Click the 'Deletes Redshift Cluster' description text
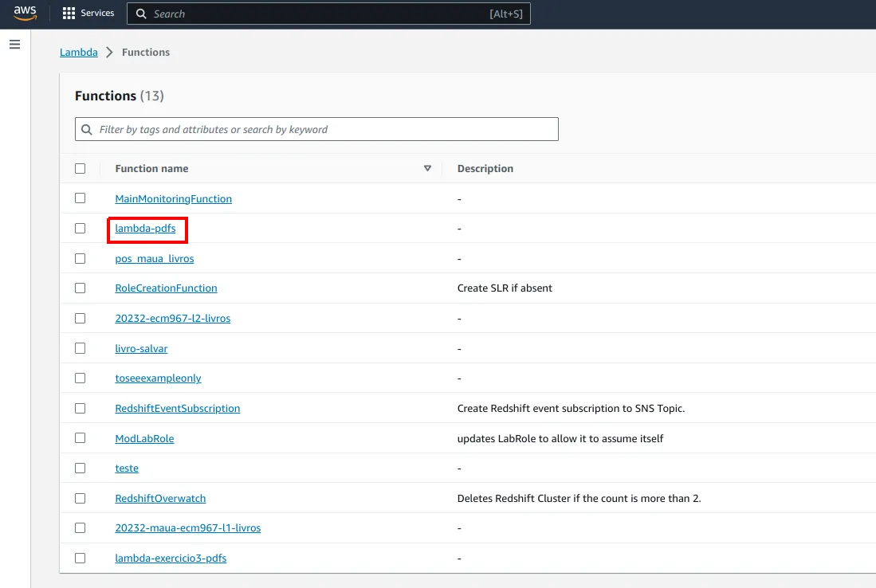The image size is (876, 588). (579, 498)
